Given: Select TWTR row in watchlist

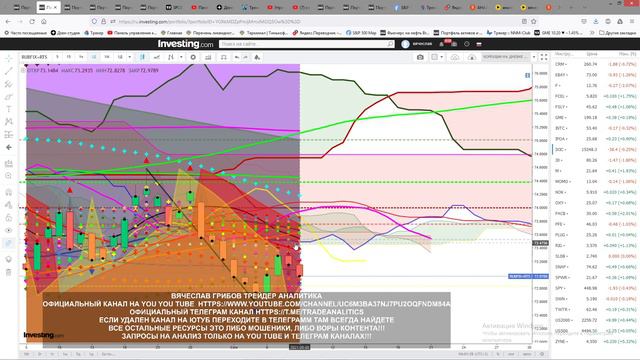Looking at the screenshot, I should (595, 309).
